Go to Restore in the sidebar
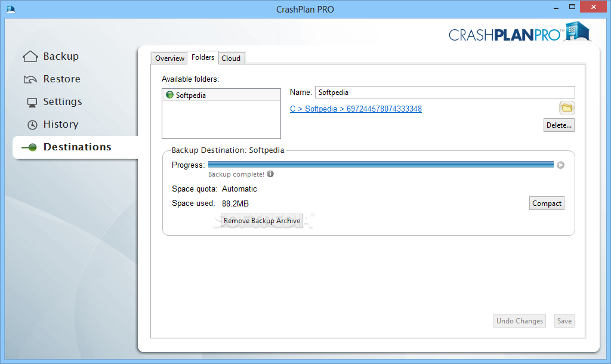The image size is (611, 364). pos(61,79)
